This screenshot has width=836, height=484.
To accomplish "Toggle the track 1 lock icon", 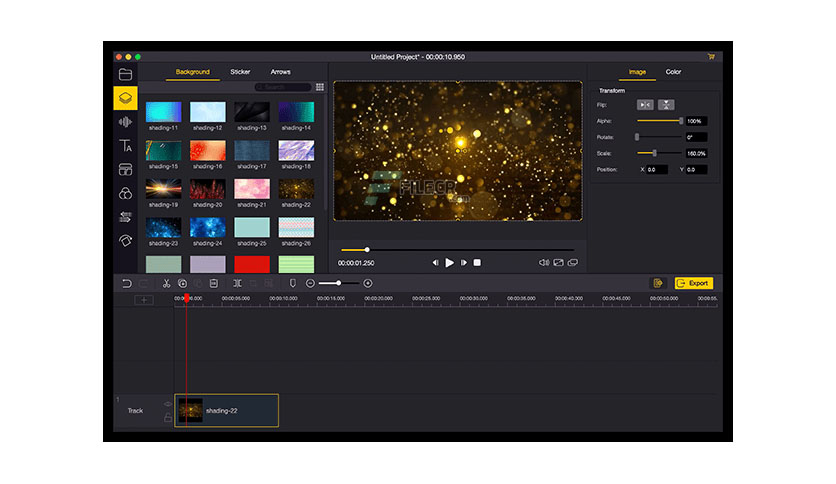I will pyautogui.click(x=167, y=417).
